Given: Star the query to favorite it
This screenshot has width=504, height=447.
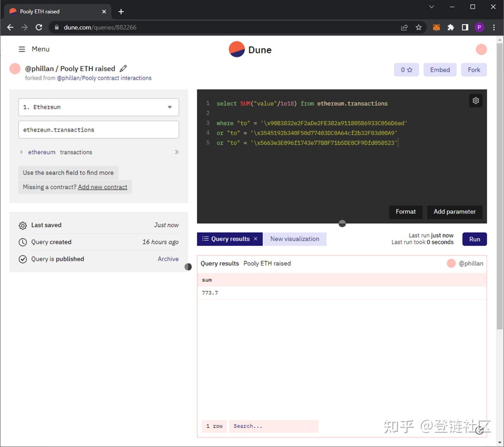Looking at the screenshot, I should tap(406, 70).
